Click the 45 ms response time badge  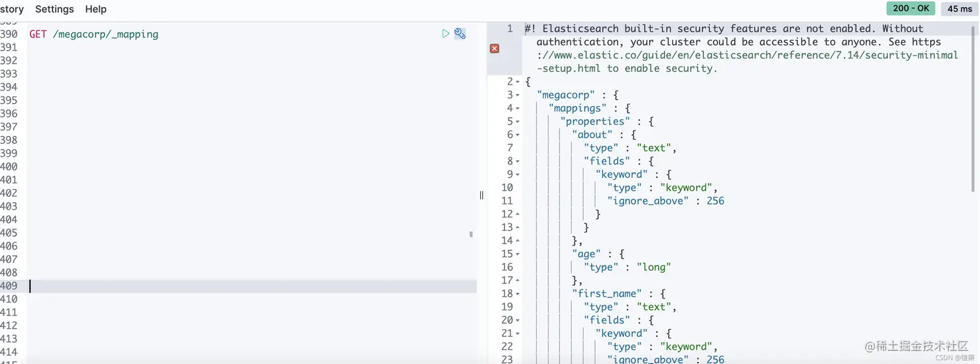[959, 8]
